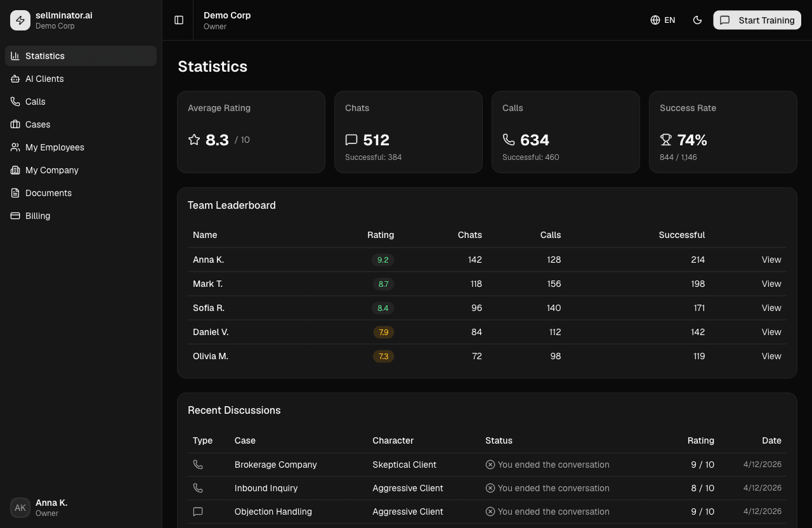The height and width of the screenshot is (528, 812).
Task: Click the sellminator.ai lightning logo
Action: 20,20
